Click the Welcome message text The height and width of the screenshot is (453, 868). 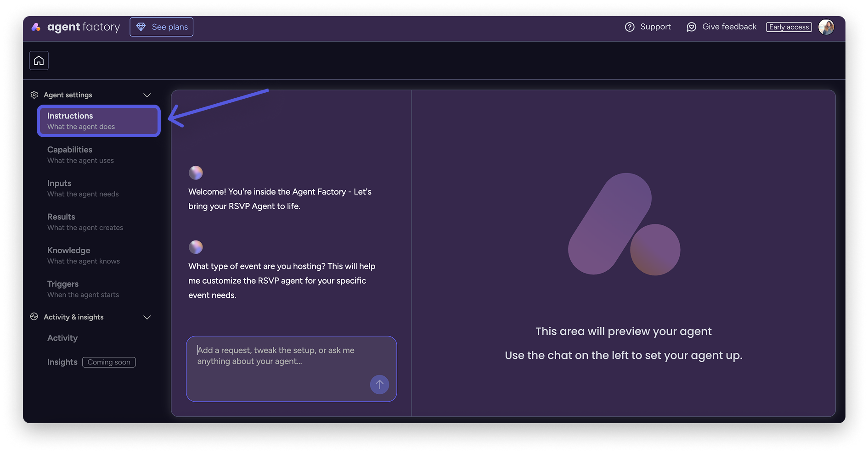pos(280,199)
